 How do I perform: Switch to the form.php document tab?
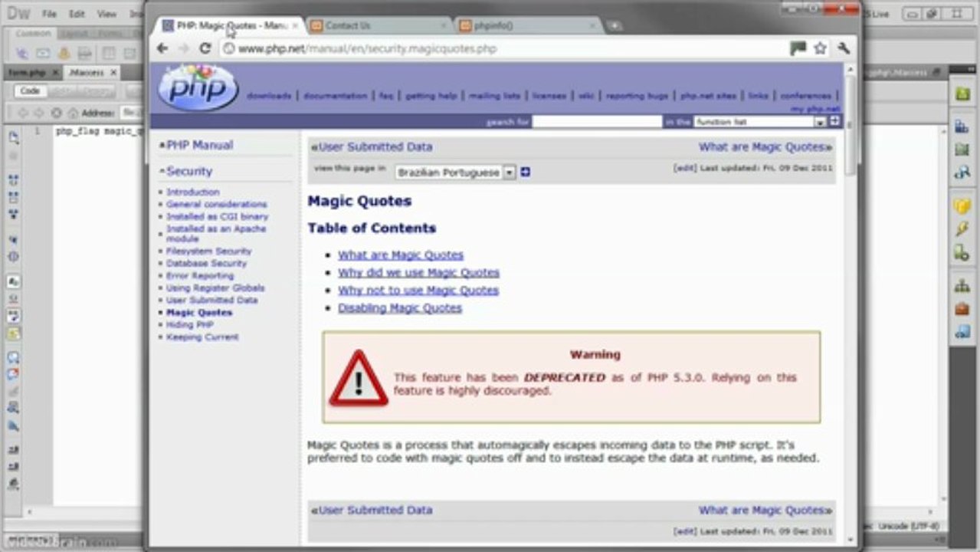(x=26, y=72)
